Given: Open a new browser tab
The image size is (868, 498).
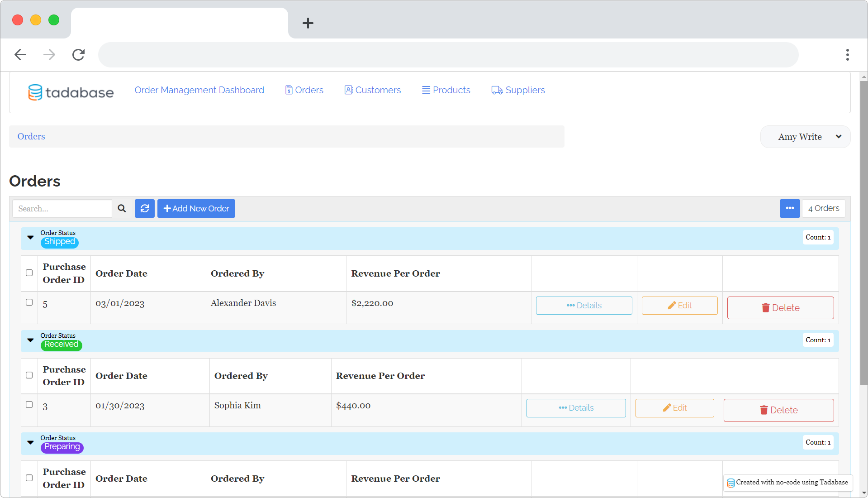Looking at the screenshot, I should [308, 23].
